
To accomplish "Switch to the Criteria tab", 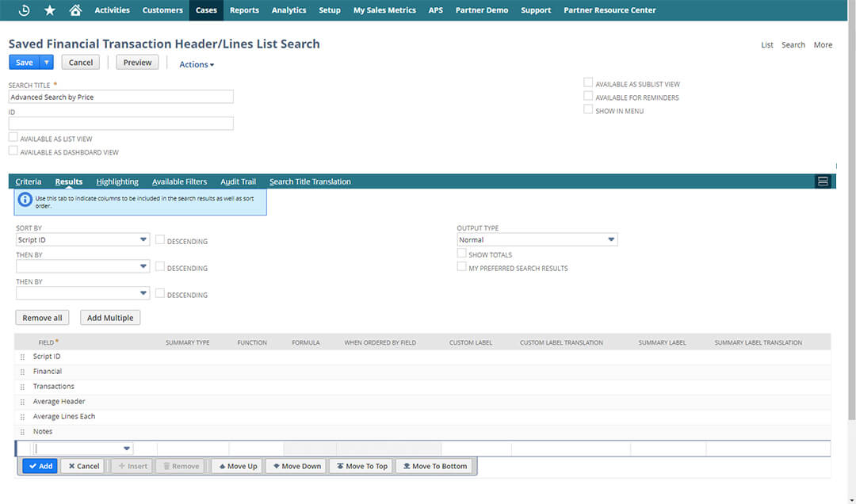I will [x=29, y=181].
